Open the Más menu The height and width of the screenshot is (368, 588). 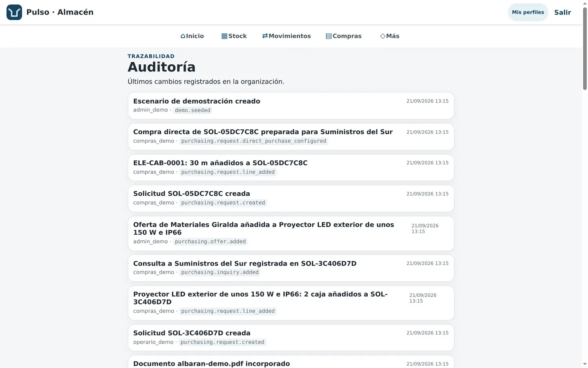pos(390,36)
